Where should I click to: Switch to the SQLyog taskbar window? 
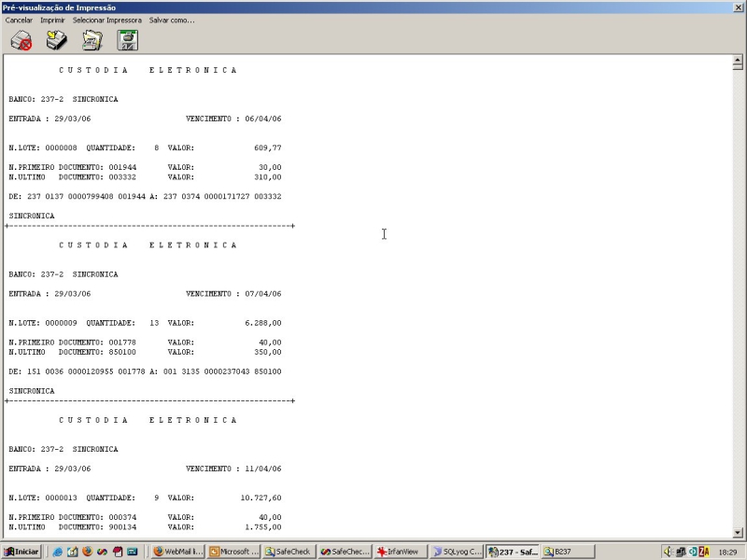(457, 552)
